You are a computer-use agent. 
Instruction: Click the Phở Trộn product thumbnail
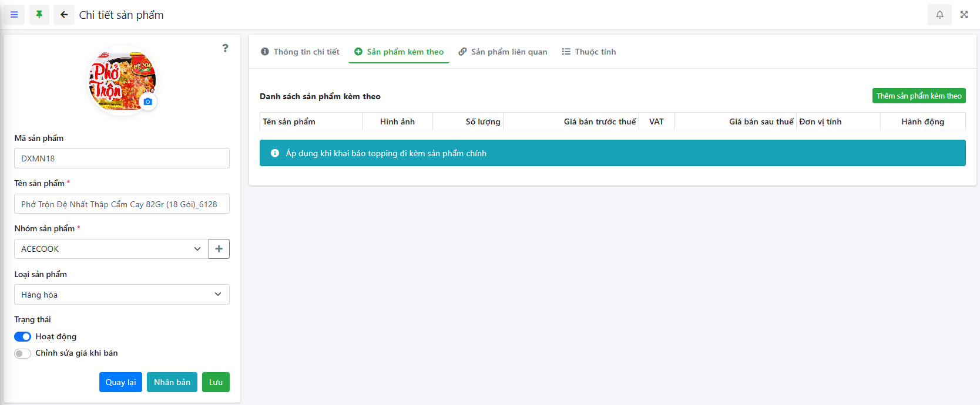121,80
